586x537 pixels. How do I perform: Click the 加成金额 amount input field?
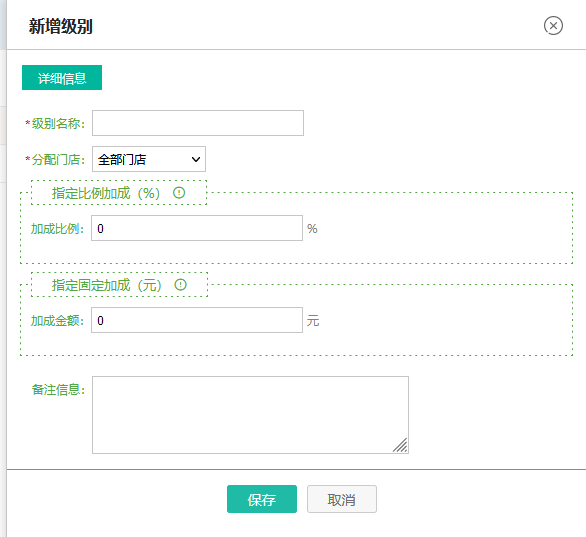(x=197, y=320)
